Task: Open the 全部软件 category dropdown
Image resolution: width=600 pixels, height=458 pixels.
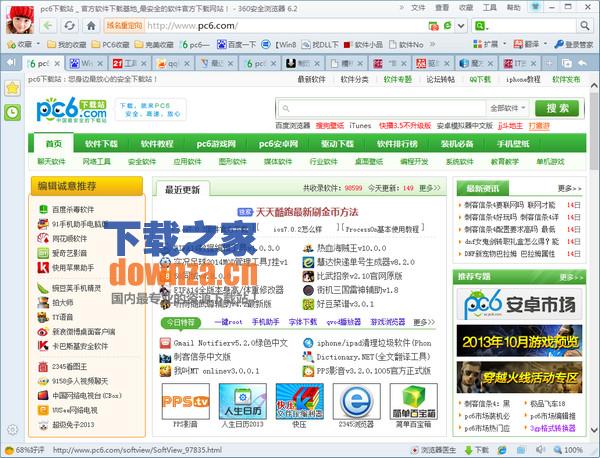Action: point(507,108)
